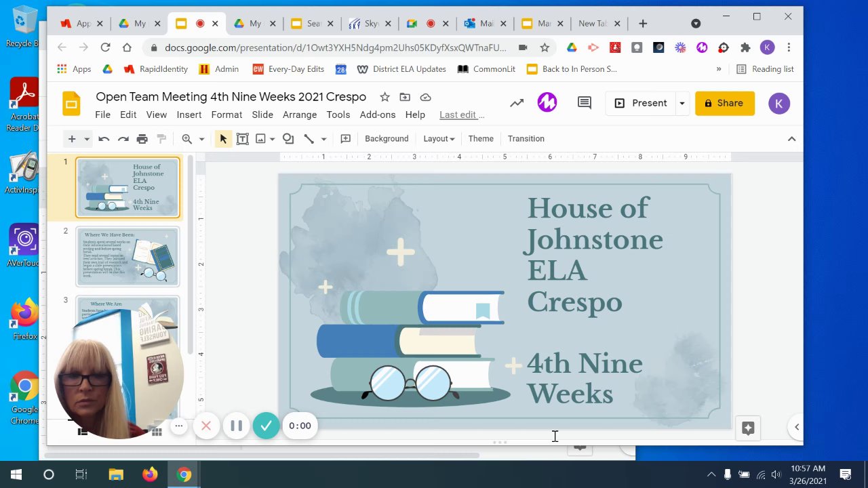Click the Undo arrow
868x488 pixels.
tap(104, 139)
